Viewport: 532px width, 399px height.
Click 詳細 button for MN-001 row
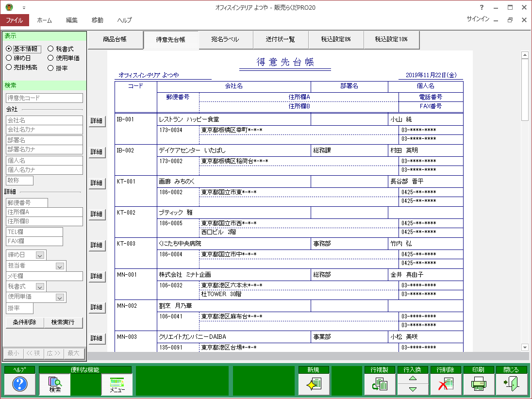click(97, 276)
